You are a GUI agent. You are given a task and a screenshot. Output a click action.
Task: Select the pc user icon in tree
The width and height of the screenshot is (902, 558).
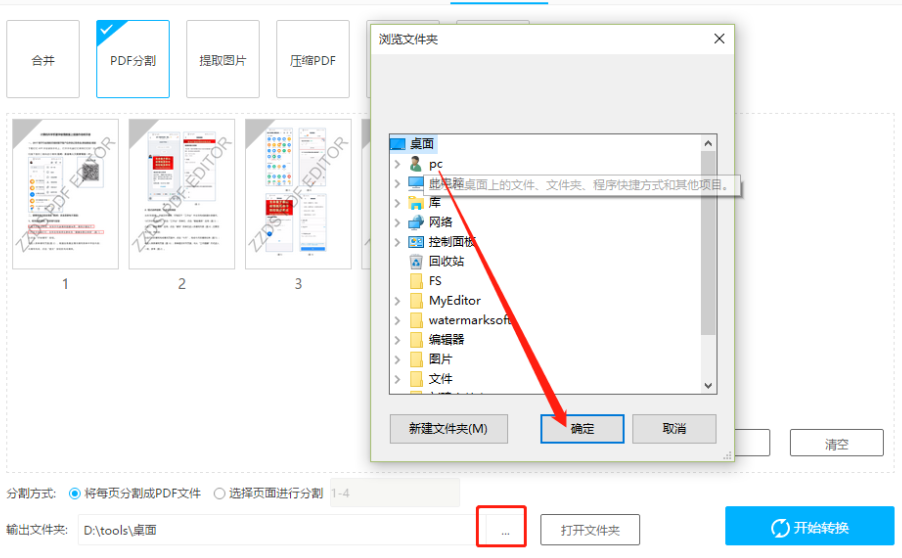click(415, 164)
